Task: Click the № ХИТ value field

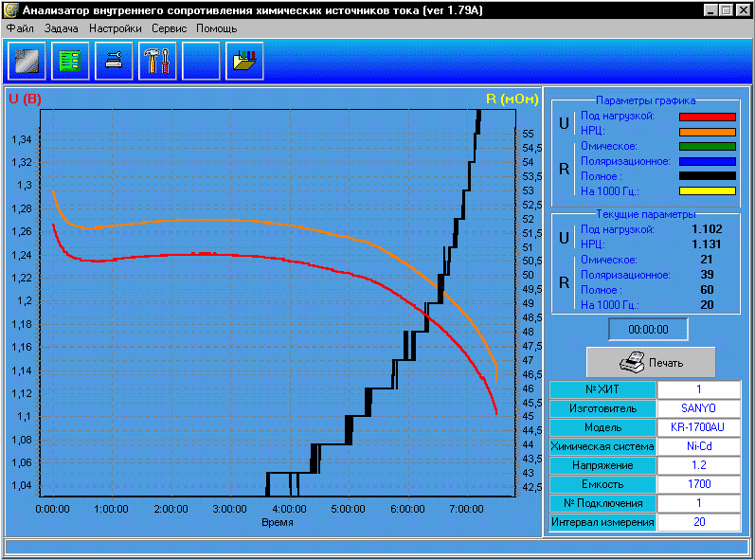Action: tap(699, 389)
